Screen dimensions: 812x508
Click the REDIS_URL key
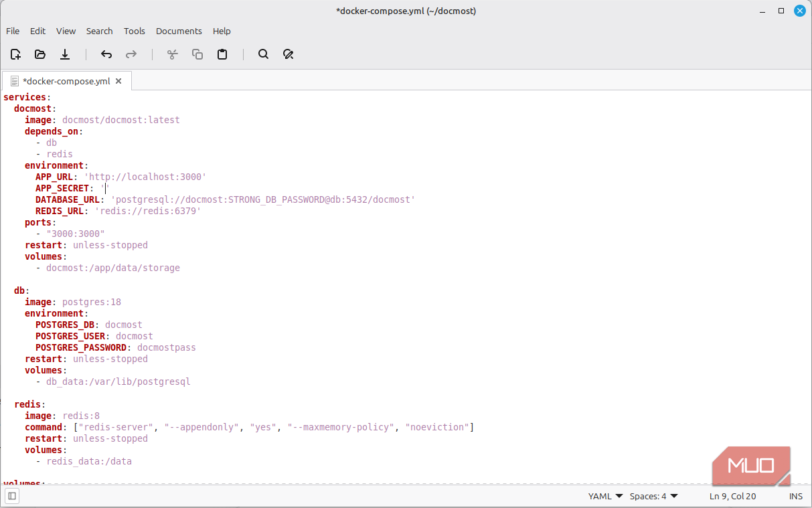(x=60, y=211)
